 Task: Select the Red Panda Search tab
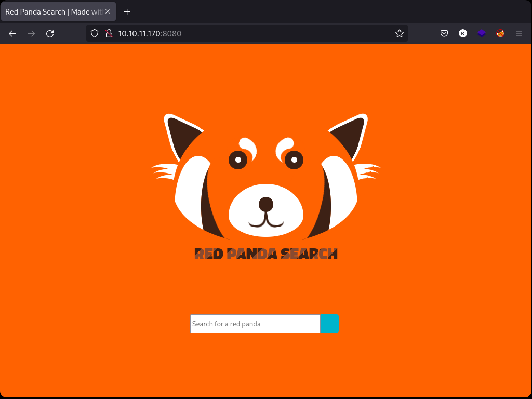coord(55,11)
